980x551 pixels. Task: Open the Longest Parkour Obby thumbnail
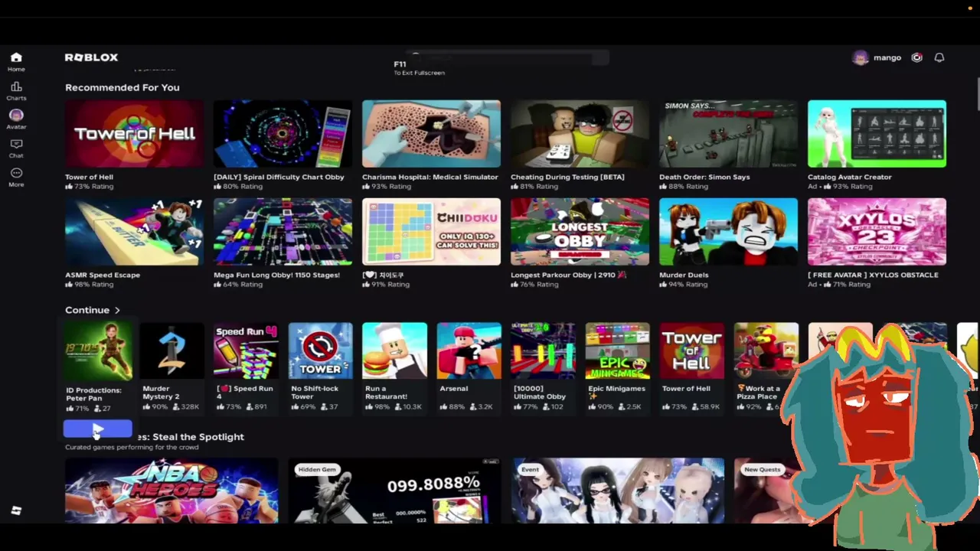(580, 232)
